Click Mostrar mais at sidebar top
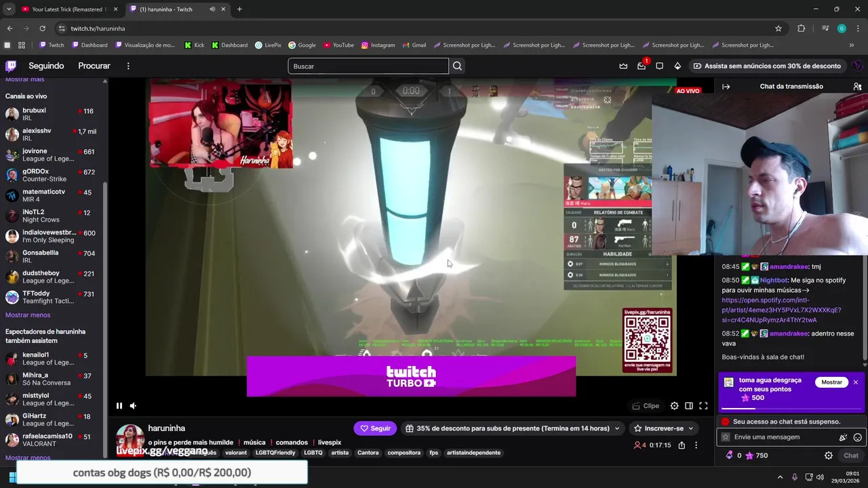Viewport: 868px width, 488px height. (x=25, y=79)
